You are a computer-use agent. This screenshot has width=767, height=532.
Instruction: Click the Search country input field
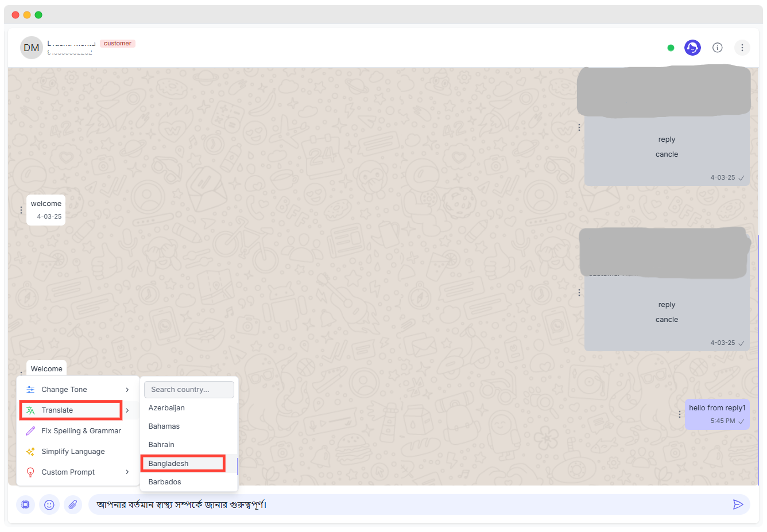click(189, 389)
